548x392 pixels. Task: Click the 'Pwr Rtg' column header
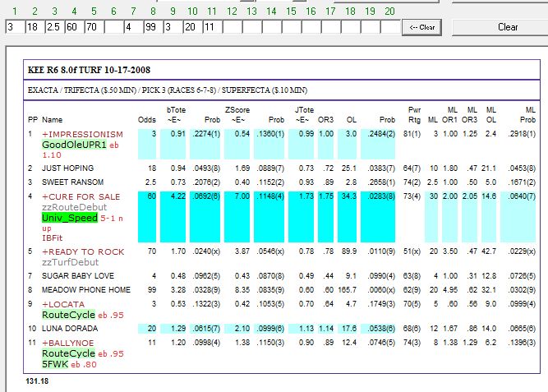point(415,115)
